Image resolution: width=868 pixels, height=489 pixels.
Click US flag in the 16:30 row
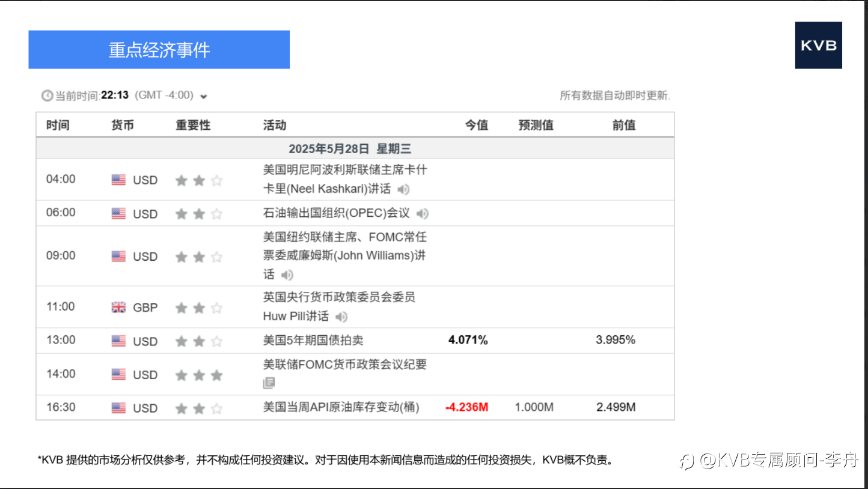pyautogui.click(x=118, y=408)
